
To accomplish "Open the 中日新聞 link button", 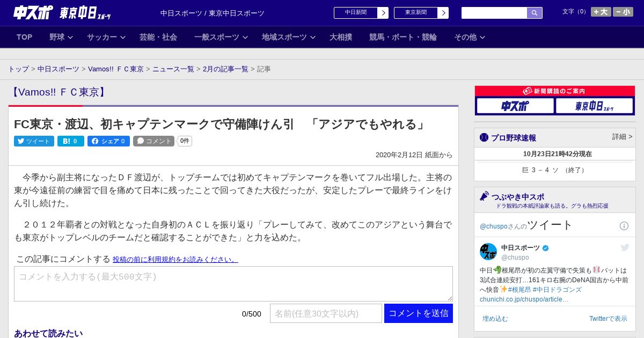I will point(356,13).
